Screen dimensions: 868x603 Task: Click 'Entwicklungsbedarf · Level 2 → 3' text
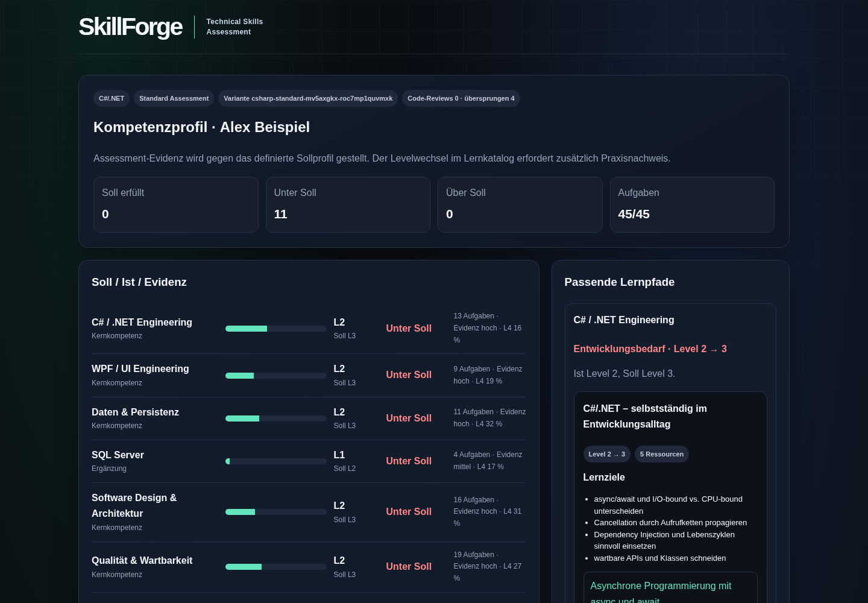click(650, 349)
